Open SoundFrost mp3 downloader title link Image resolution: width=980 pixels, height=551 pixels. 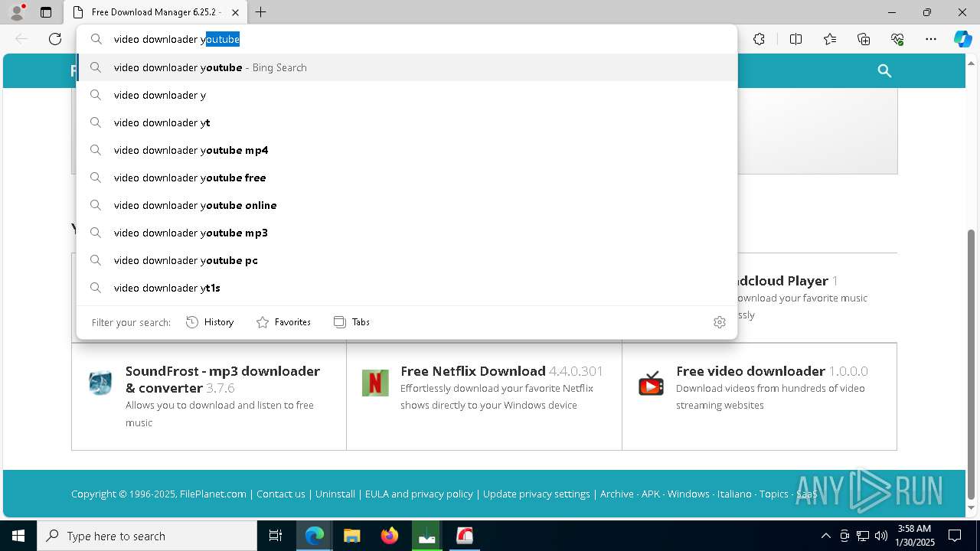click(x=222, y=380)
